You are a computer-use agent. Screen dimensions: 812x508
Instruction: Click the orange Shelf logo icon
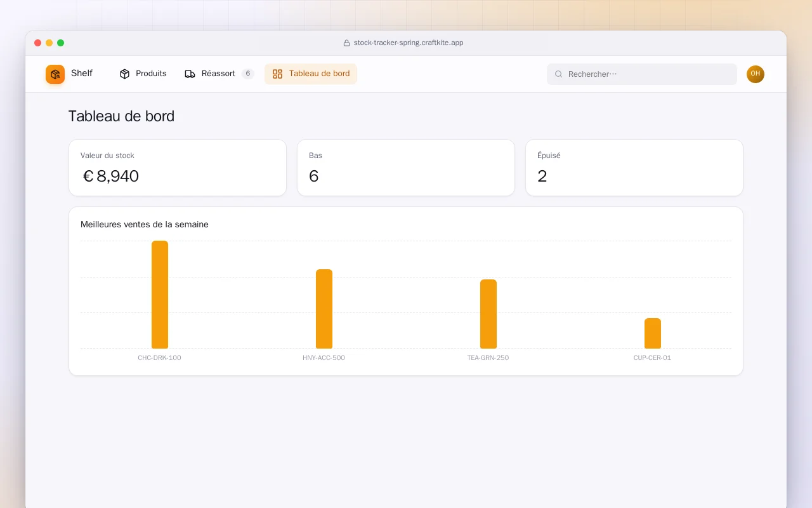coord(55,74)
